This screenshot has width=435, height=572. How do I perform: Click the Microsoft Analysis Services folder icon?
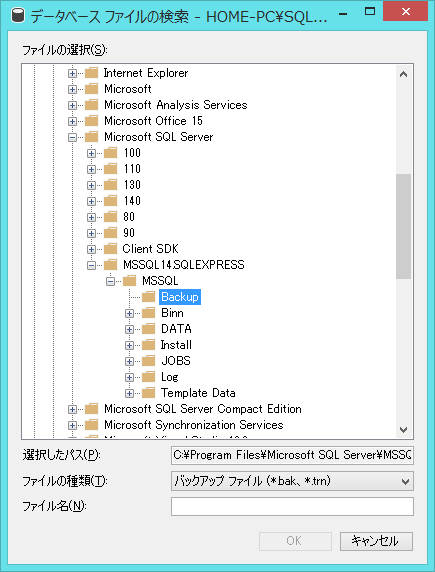click(x=92, y=105)
